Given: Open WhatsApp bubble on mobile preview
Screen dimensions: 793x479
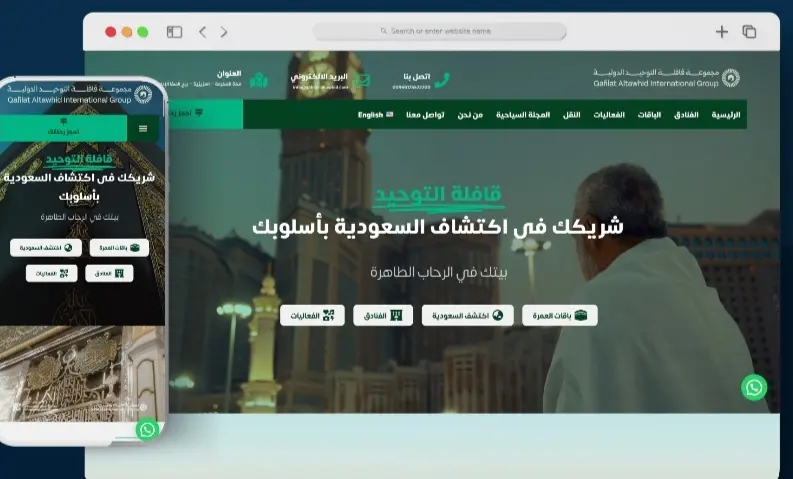Looking at the screenshot, I should [x=147, y=430].
